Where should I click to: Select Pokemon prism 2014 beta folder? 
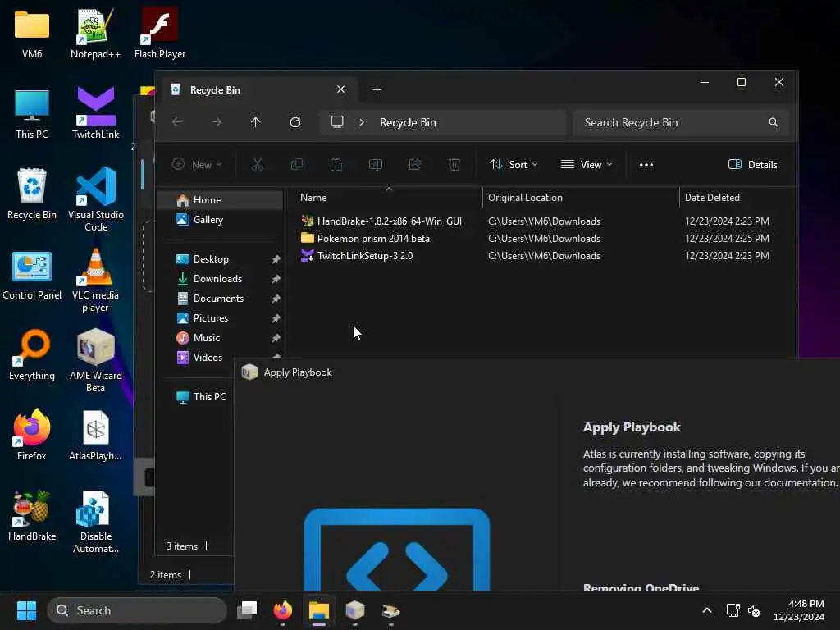(x=373, y=239)
